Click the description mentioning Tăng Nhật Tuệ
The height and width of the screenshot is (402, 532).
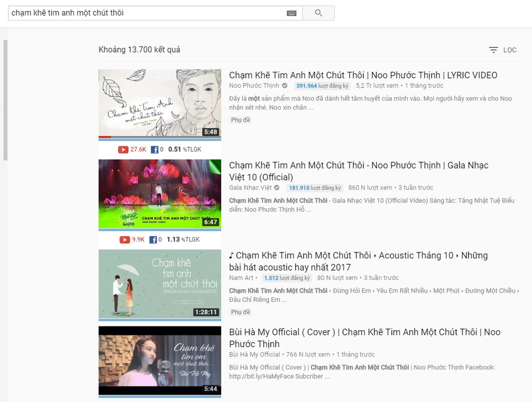click(x=371, y=205)
